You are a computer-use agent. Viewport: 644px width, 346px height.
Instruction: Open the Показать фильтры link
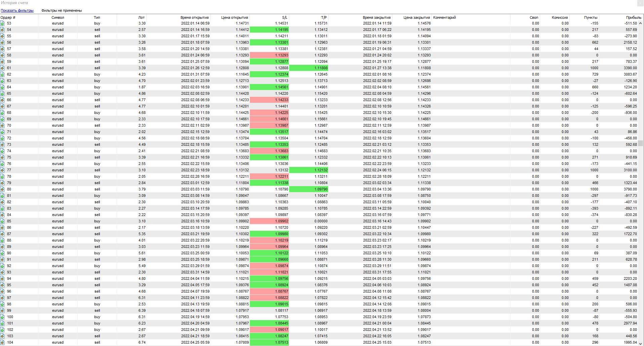(x=17, y=11)
